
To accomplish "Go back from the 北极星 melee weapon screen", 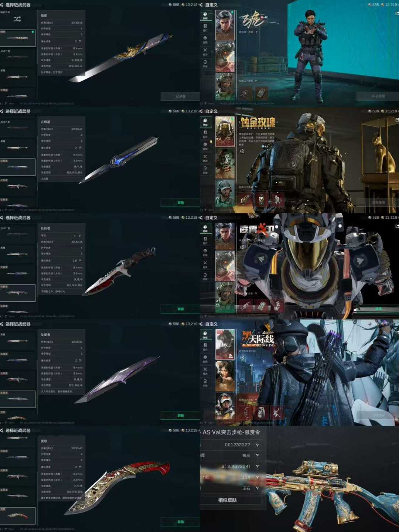I will click(x=2, y=111).
